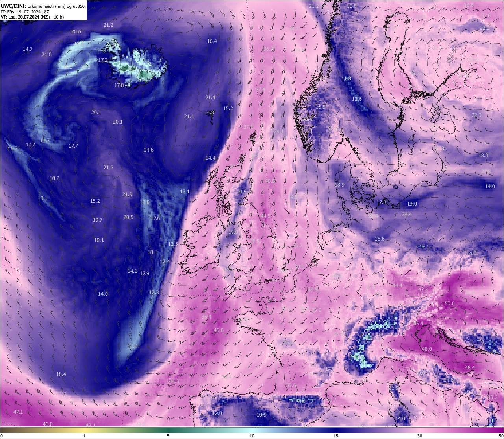
Task: Click the 18.4 value in lower left
Action: coord(61,374)
